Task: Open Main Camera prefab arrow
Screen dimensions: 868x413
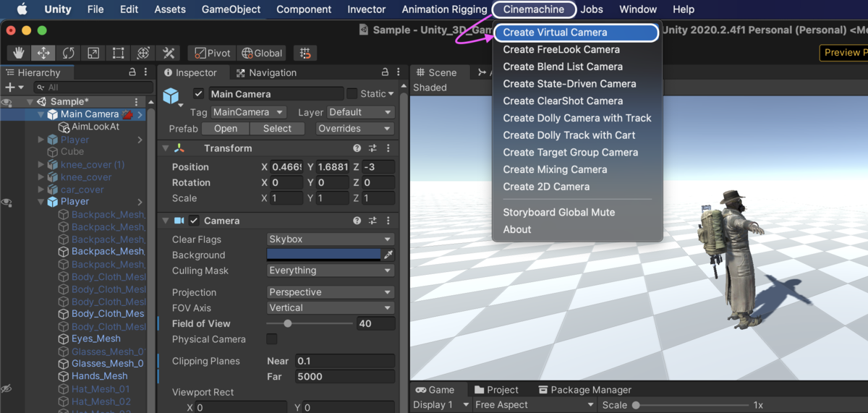Action: click(140, 114)
